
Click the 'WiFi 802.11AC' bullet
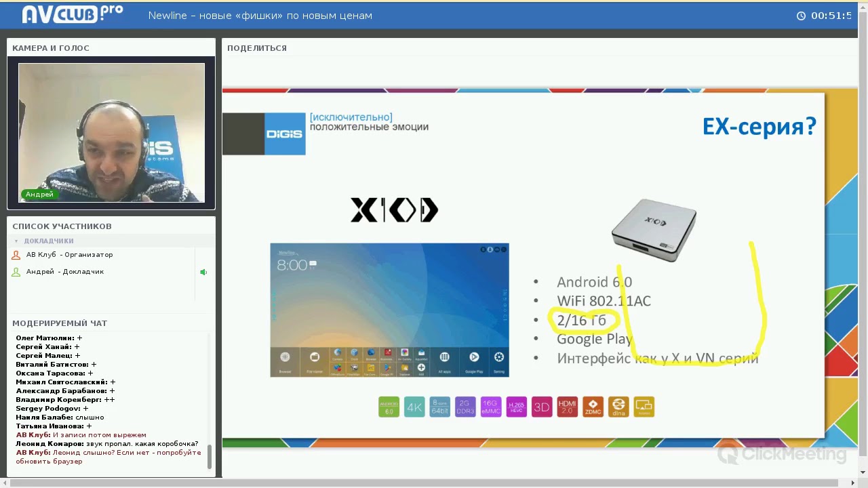(604, 301)
